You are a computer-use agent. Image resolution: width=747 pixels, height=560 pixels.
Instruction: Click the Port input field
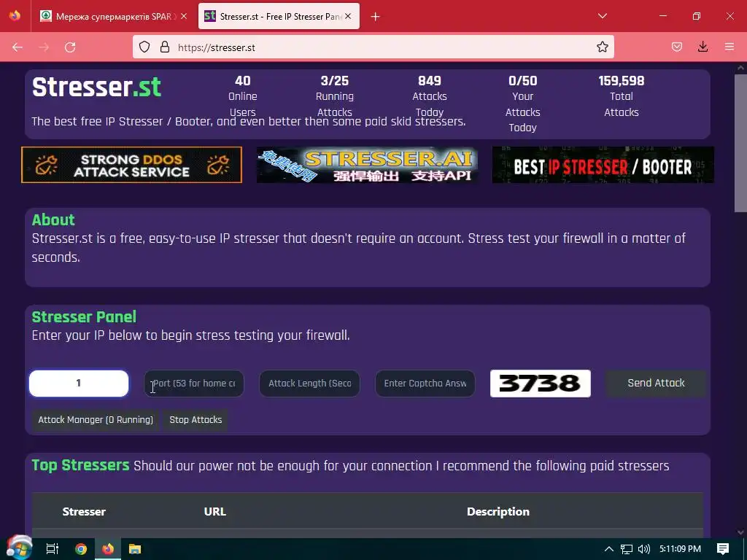[194, 384]
